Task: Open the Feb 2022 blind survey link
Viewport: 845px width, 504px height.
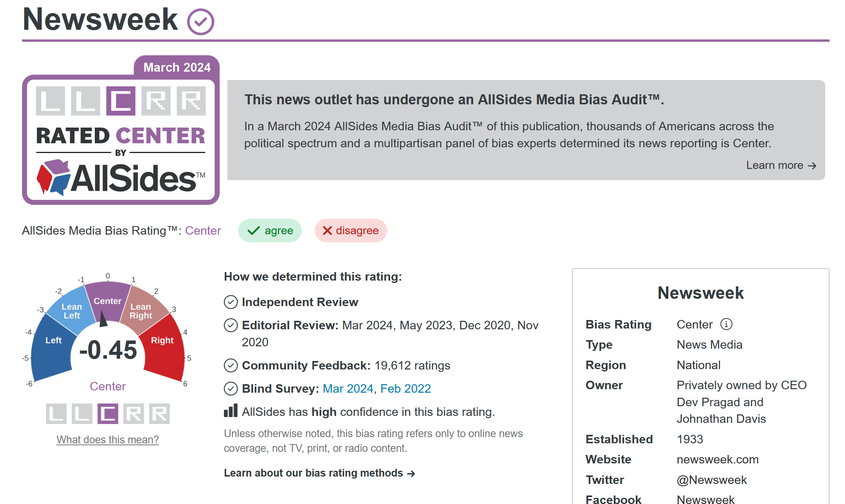Action: [406, 389]
